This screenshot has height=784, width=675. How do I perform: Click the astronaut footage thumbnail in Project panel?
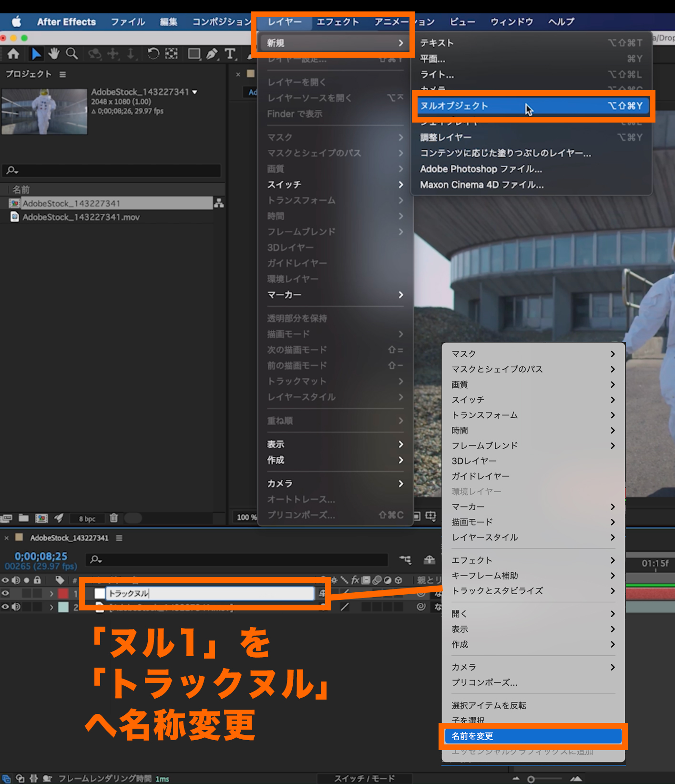44,111
